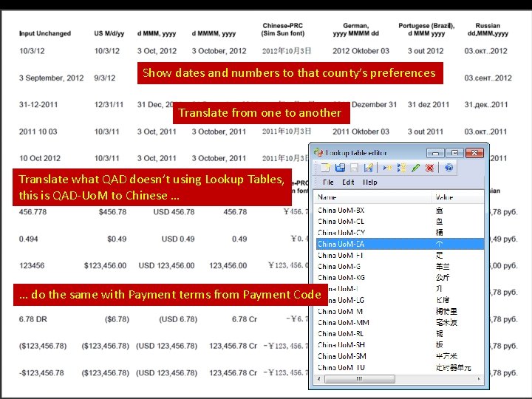The height and width of the screenshot is (399, 532).
Task: Click the green pencil Edit entry icon
Action: point(415,168)
